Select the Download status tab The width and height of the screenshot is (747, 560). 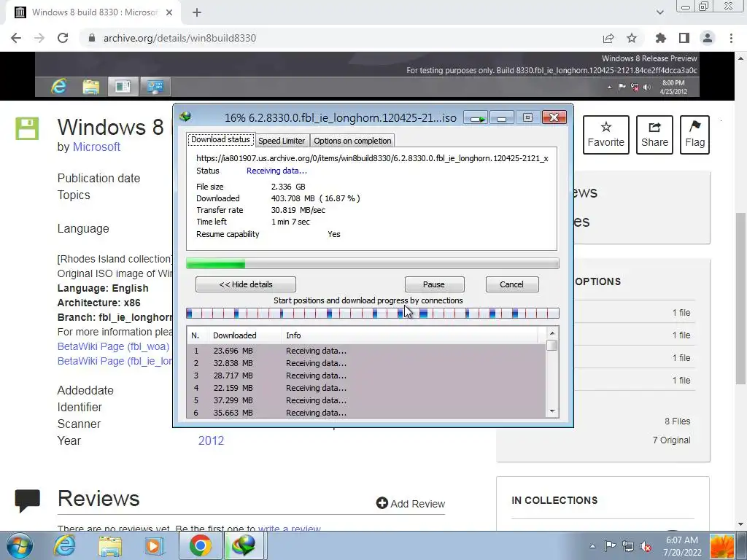pos(220,139)
